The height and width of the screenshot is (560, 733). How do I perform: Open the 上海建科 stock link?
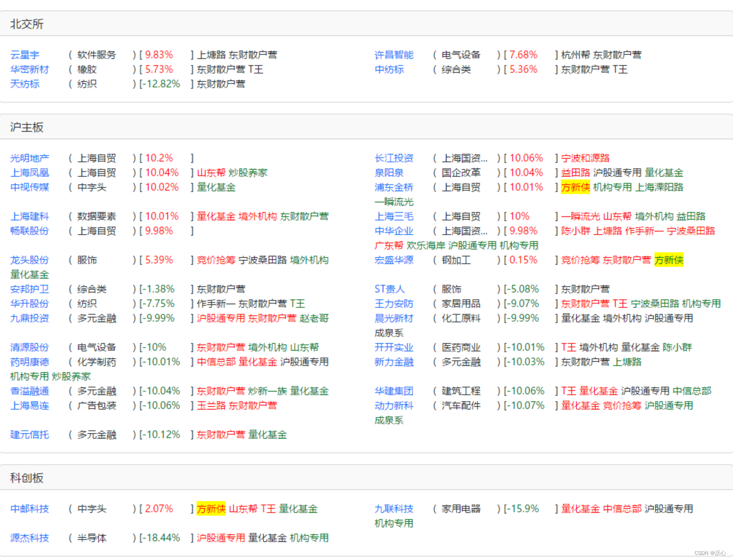click(x=30, y=216)
